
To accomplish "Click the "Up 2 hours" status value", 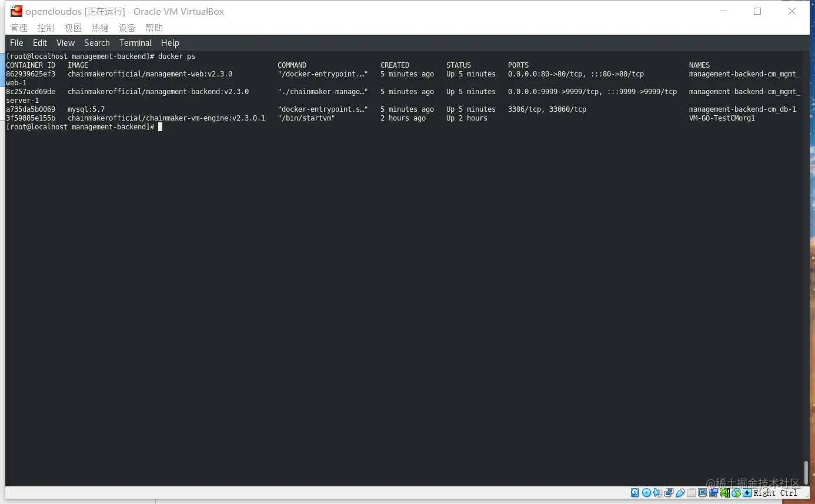I will pos(467,118).
